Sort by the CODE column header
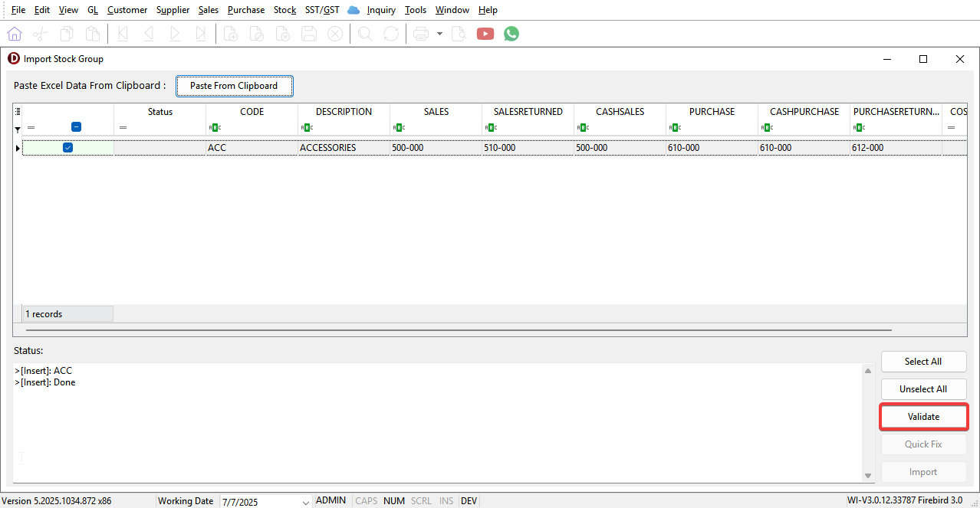The image size is (980, 508). point(252,112)
